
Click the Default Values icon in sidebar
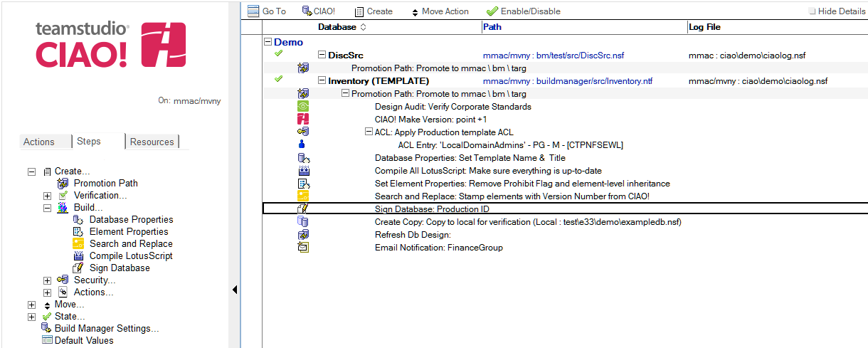click(x=47, y=340)
